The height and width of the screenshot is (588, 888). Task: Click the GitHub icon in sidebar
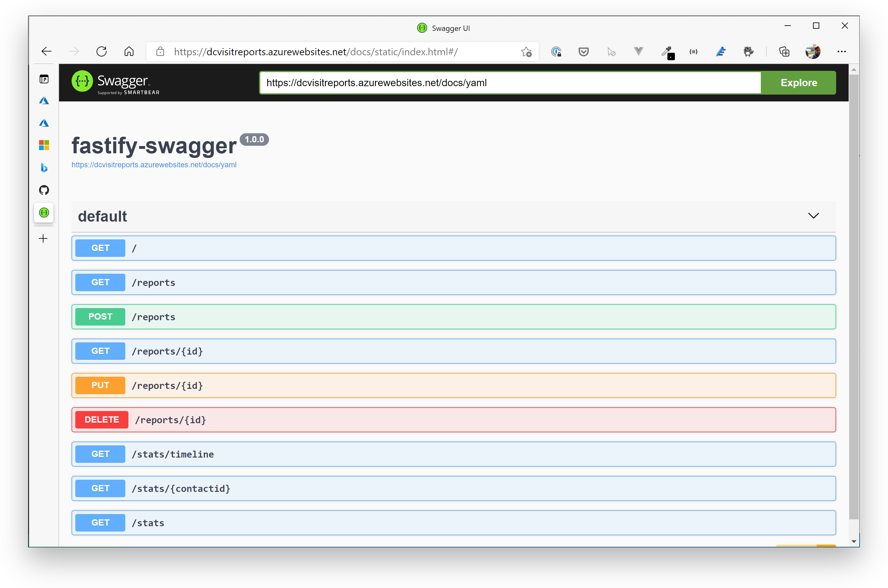pos(43,190)
